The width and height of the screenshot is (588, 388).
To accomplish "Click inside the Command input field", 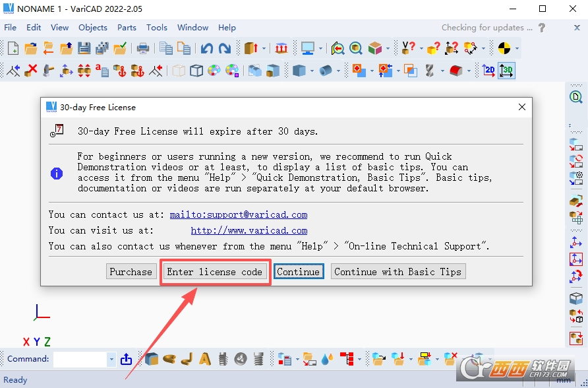I will tap(80, 359).
